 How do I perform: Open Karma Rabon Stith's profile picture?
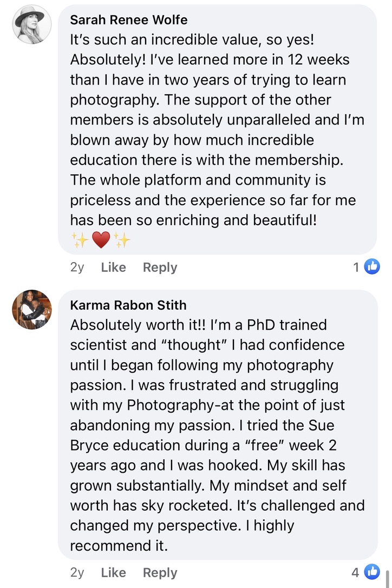coord(32,309)
